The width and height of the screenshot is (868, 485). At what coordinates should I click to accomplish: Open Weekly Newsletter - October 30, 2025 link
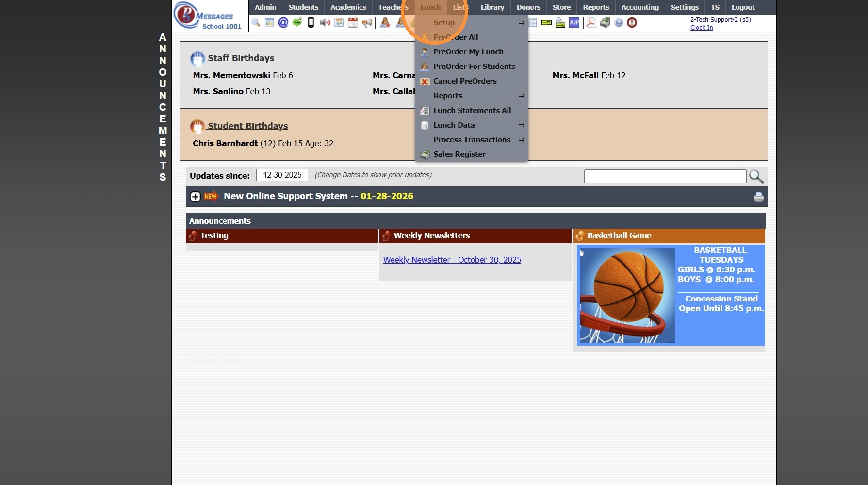452,260
